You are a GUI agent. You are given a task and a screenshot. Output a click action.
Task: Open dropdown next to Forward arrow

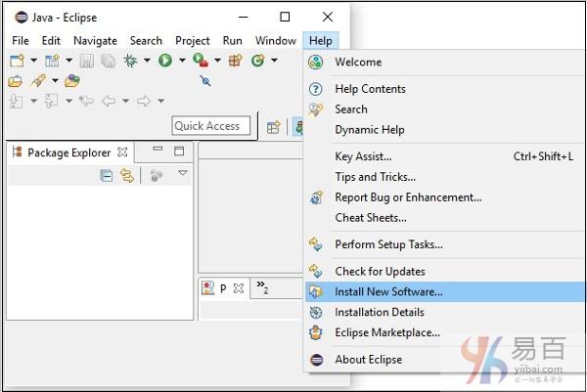coord(161,101)
